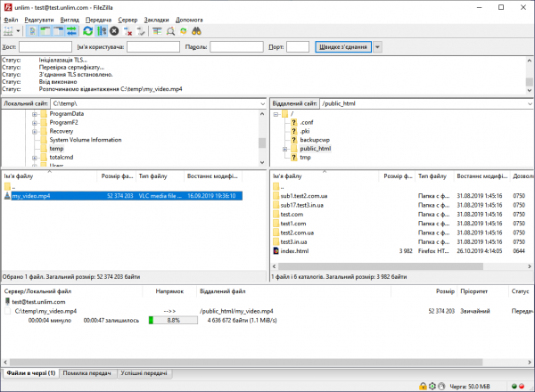Screen dimensions: 535x392
Task: Toggle transfer queue display icon
Action: tap(70, 31)
